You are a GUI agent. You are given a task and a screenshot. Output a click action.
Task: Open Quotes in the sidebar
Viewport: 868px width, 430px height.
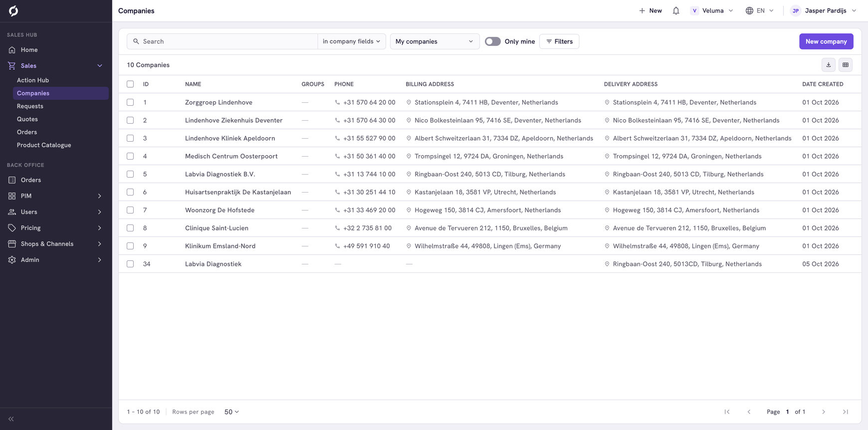coord(27,119)
